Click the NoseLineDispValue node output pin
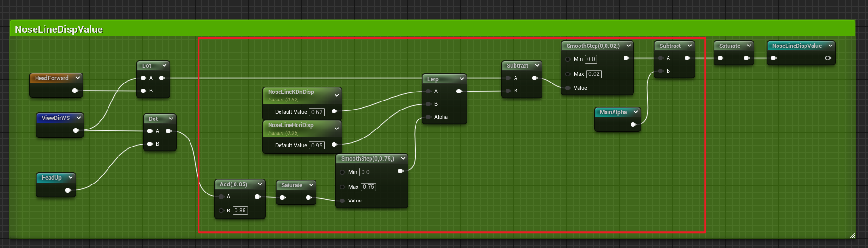868x248 pixels. point(828,58)
